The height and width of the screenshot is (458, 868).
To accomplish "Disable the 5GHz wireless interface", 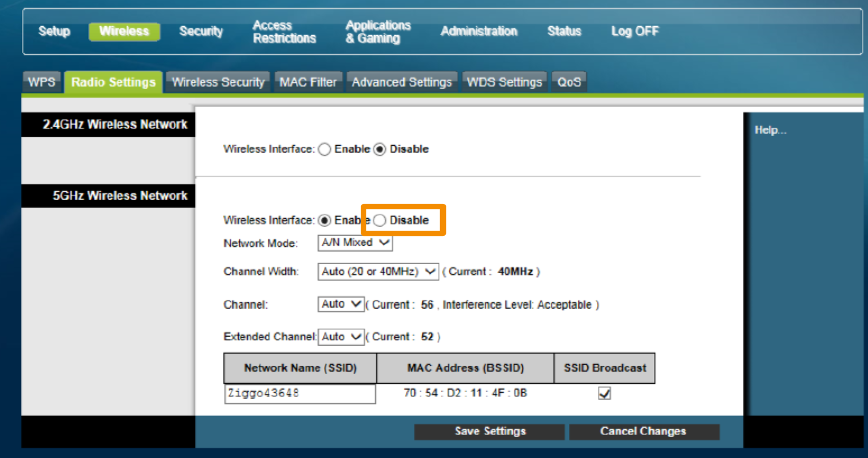I will point(380,221).
